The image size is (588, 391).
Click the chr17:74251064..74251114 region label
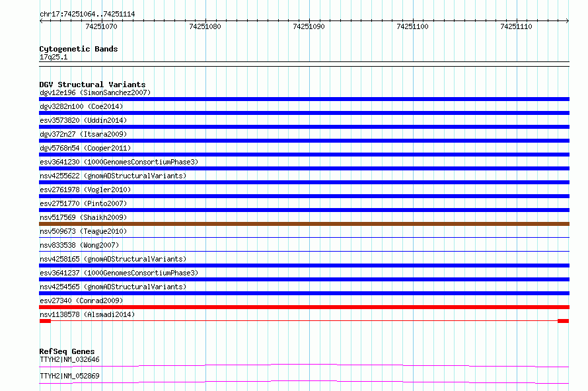coord(87,14)
